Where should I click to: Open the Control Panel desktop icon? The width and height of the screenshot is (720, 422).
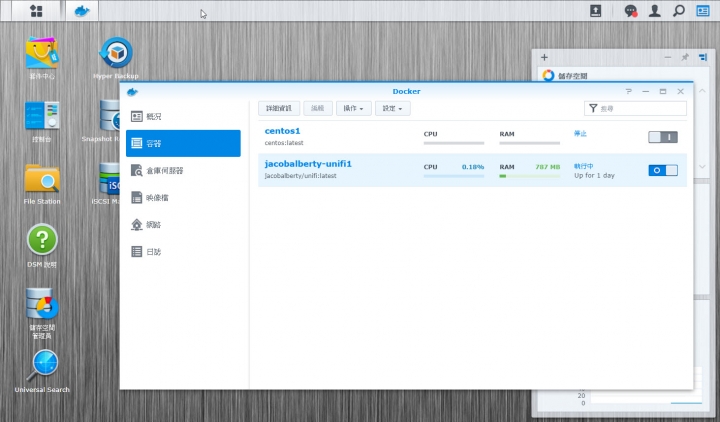pyautogui.click(x=42, y=115)
